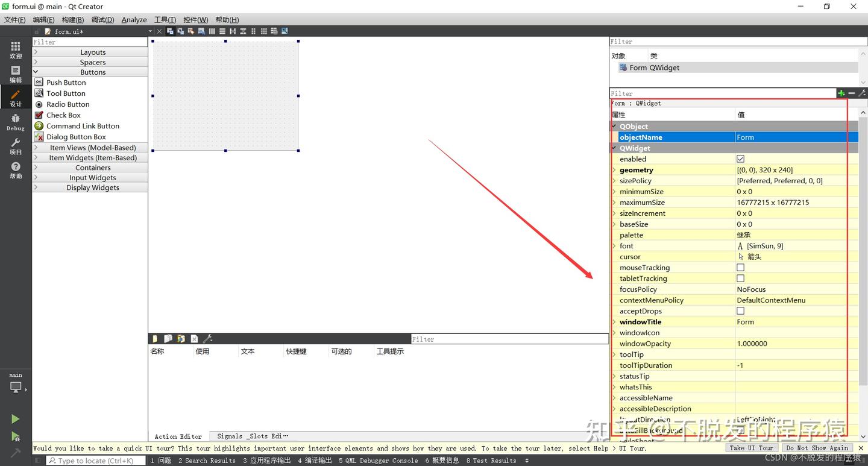Image resolution: width=868 pixels, height=466 pixels.
Task: Collapse the Buttons widget category
Action: coord(93,72)
